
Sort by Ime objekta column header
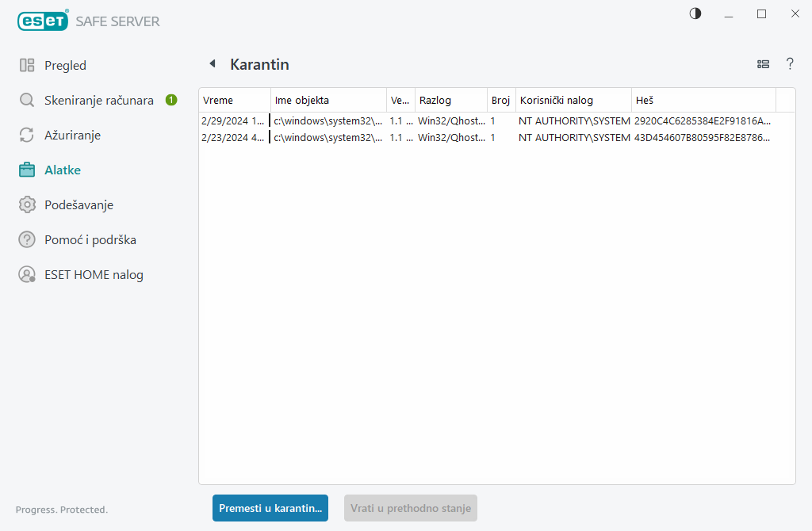point(327,101)
